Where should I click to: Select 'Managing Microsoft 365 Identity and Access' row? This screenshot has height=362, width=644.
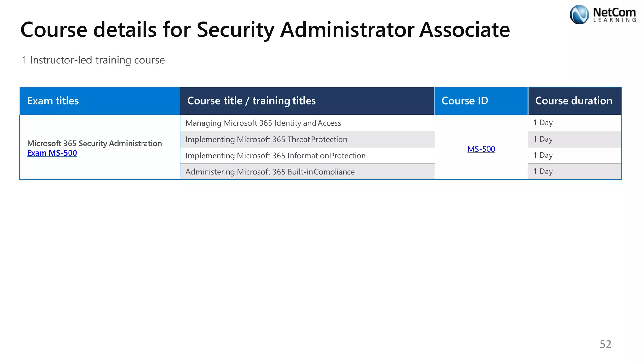click(307, 123)
